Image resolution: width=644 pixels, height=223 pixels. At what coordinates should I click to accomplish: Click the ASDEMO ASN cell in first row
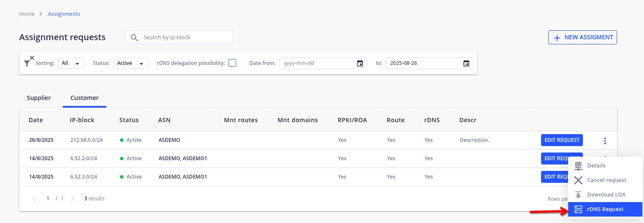coord(169,140)
